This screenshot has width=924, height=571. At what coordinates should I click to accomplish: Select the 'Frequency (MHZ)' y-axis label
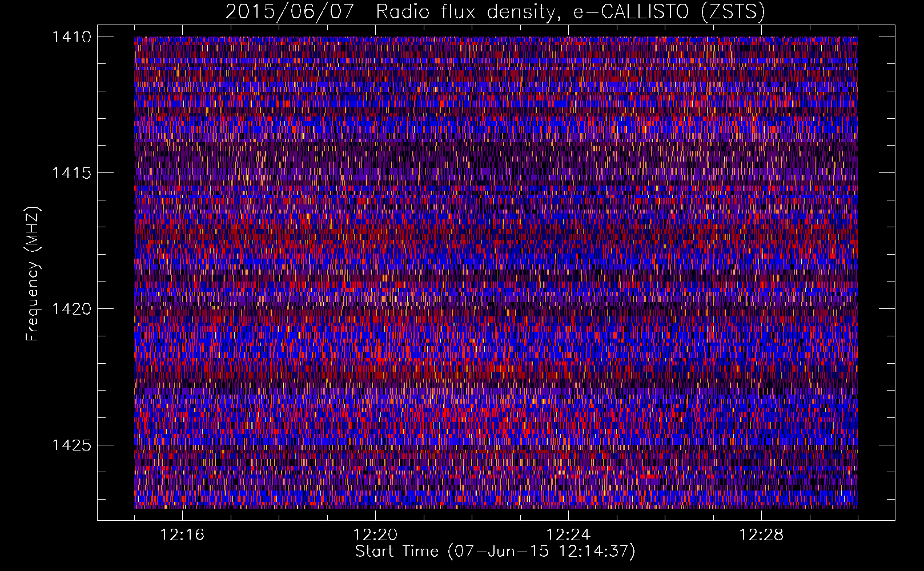(33, 274)
